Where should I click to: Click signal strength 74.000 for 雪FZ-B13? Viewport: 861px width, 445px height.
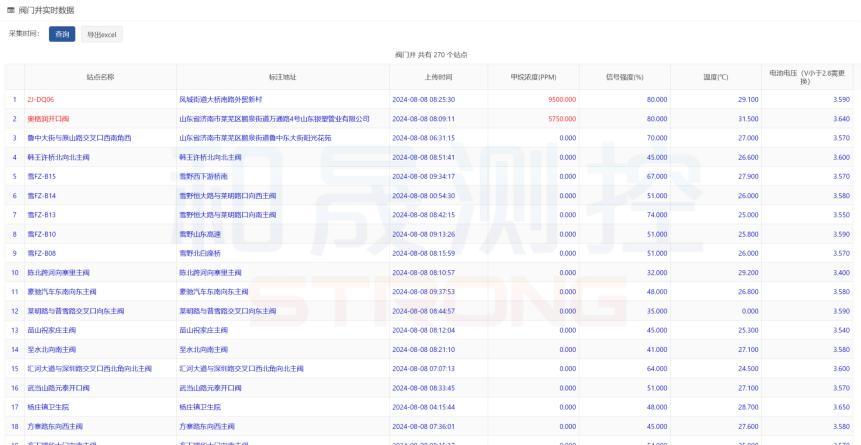(657, 215)
